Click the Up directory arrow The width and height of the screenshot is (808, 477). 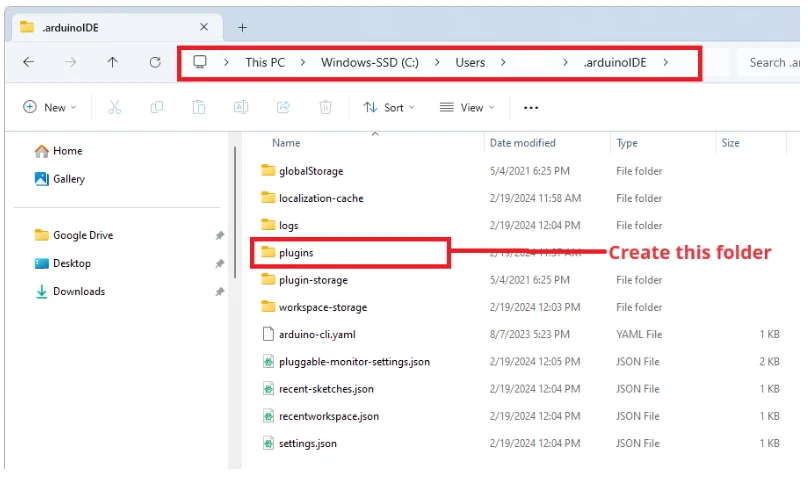(x=113, y=62)
